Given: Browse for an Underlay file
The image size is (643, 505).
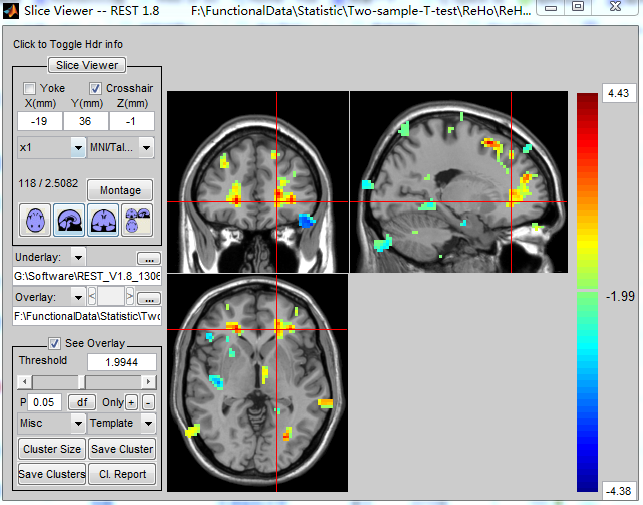Looking at the screenshot, I should tap(149, 258).
